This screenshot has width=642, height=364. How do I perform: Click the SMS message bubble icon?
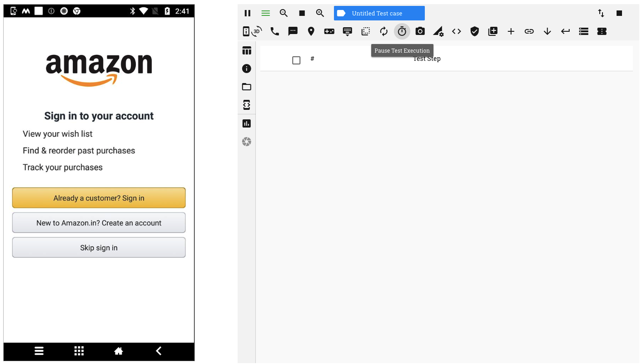[x=293, y=31]
